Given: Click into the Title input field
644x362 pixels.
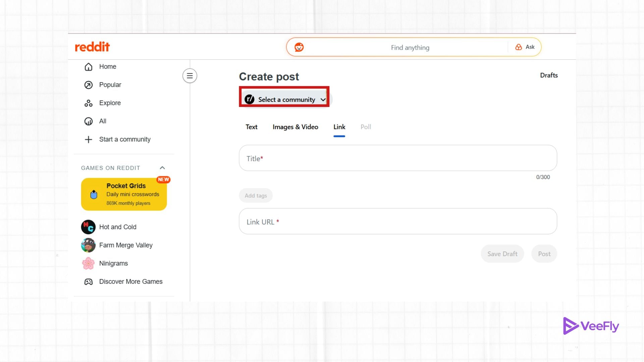Looking at the screenshot, I should click(397, 158).
